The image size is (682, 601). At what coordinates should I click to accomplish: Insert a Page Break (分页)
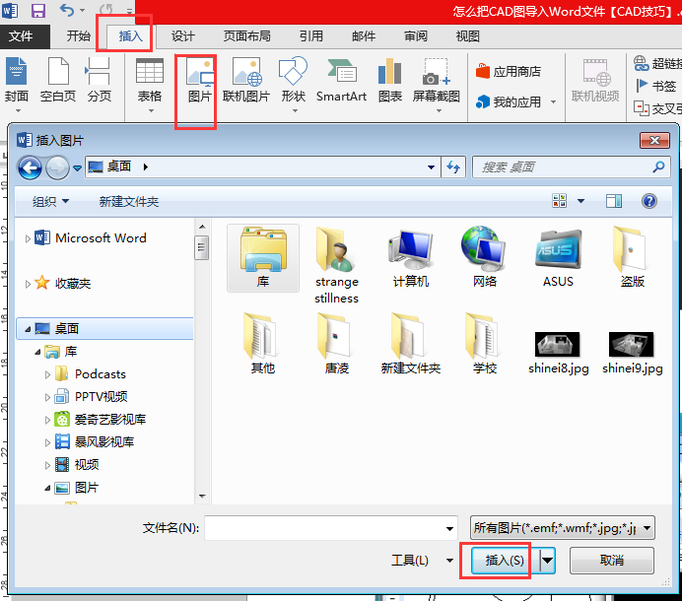99,80
